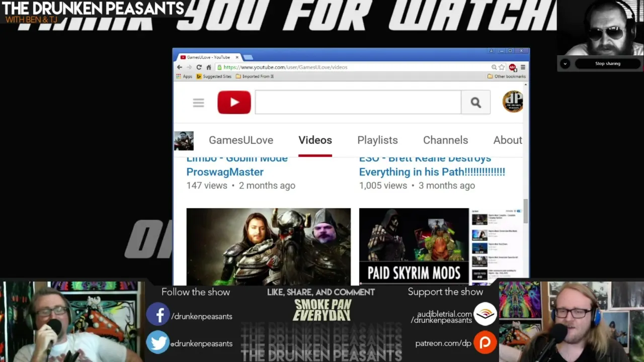Image resolution: width=644 pixels, height=362 pixels.
Task: Click the Patreon icon in overlay
Action: point(485,343)
